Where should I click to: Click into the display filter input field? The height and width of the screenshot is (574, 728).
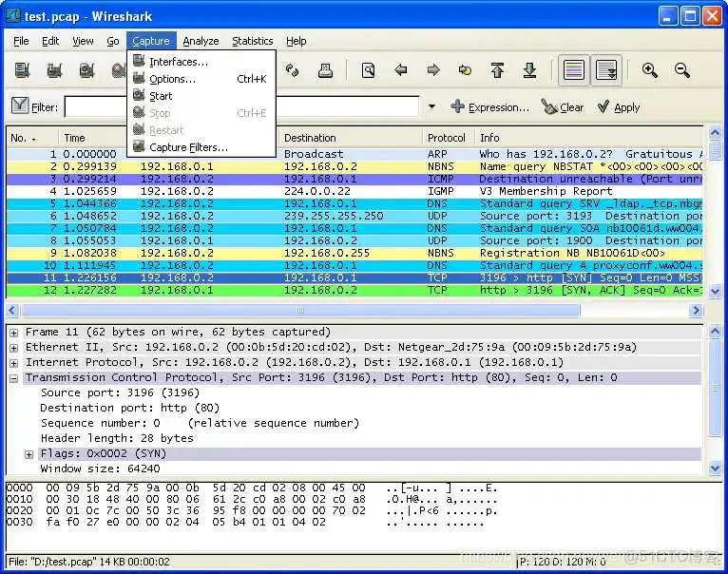click(241, 106)
